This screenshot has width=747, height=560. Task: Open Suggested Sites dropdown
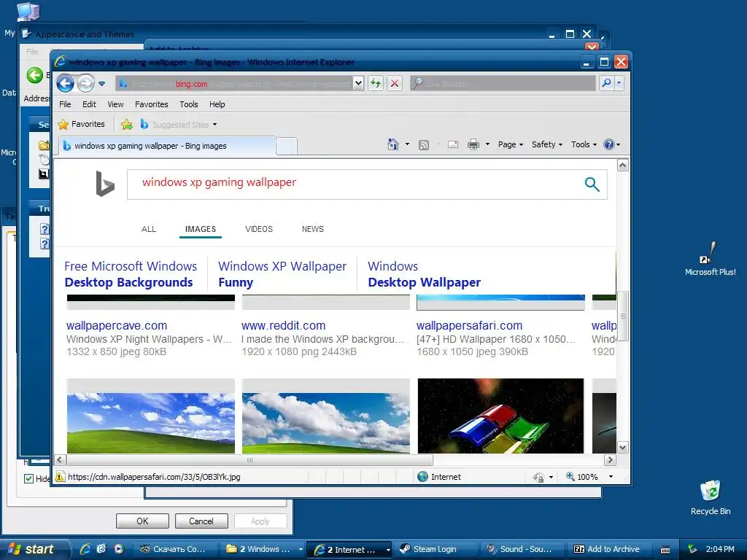click(x=179, y=124)
